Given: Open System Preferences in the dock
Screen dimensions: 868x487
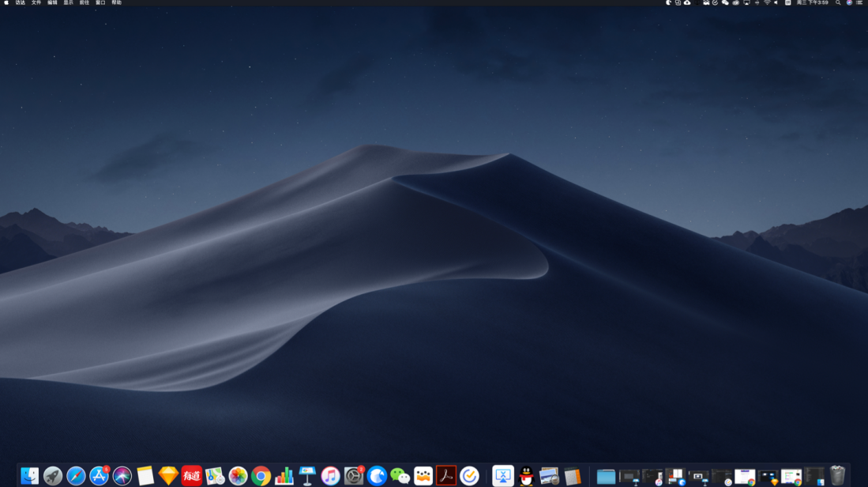Looking at the screenshot, I should click(x=354, y=475).
